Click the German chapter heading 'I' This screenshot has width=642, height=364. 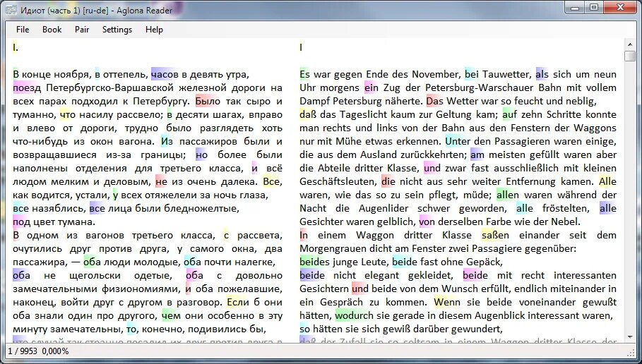click(x=301, y=47)
